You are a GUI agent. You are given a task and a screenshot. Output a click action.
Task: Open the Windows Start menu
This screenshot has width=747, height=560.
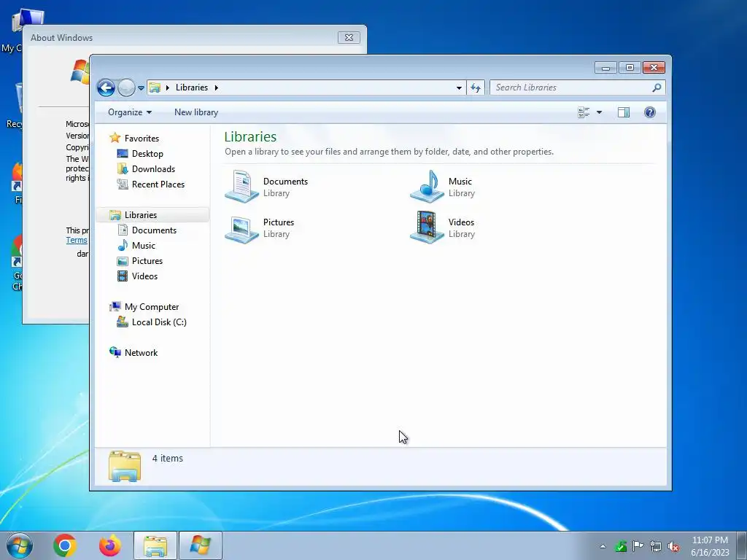coord(20,545)
